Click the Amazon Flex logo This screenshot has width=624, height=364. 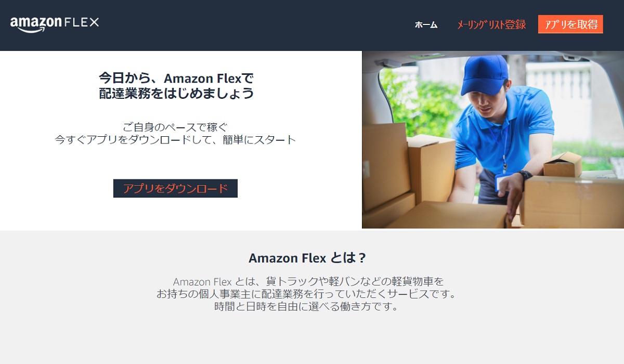[55, 24]
